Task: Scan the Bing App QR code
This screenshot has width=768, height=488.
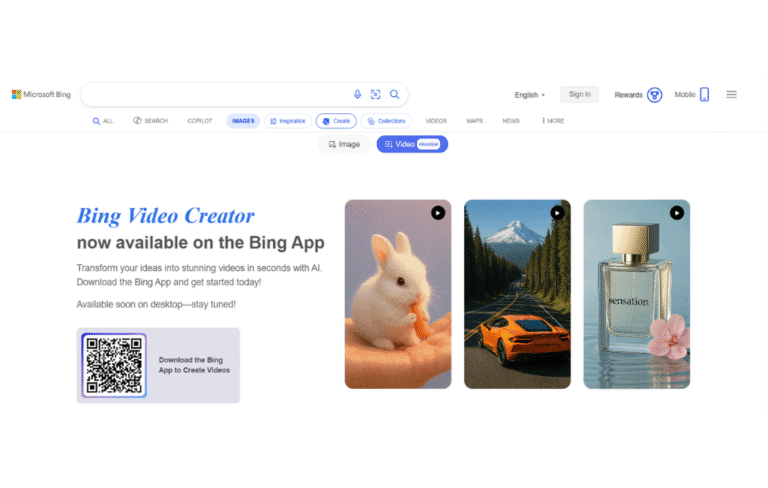Action: click(x=114, y=365)
